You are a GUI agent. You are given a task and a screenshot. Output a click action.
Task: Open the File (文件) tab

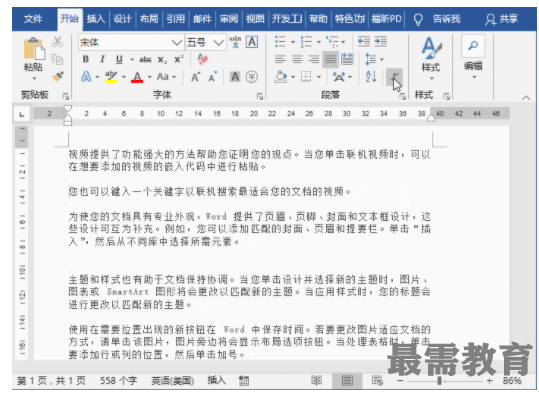33,19
